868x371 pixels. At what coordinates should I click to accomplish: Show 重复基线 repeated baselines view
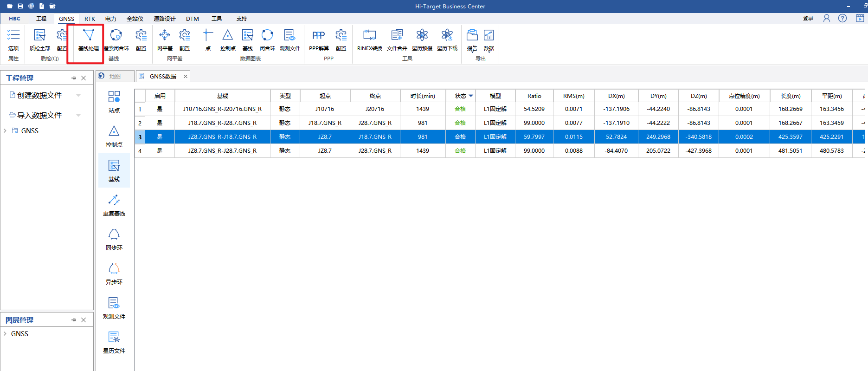click(x=114, y=205)
